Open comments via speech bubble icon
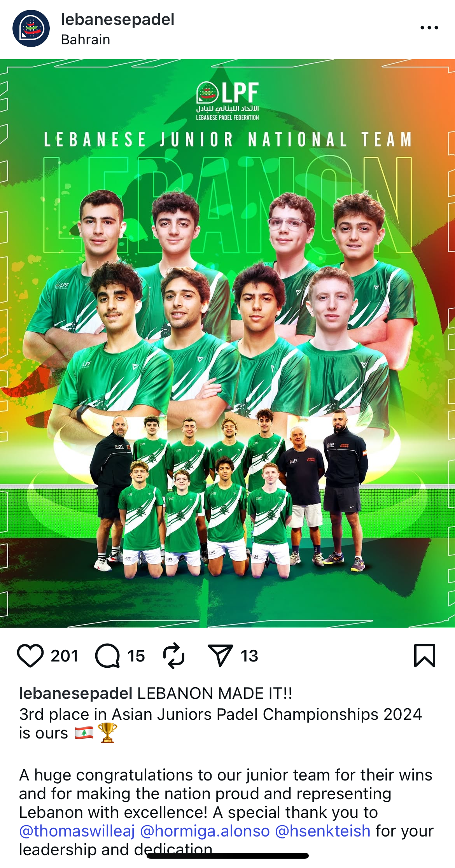455x868 pixels. (108, 656)
